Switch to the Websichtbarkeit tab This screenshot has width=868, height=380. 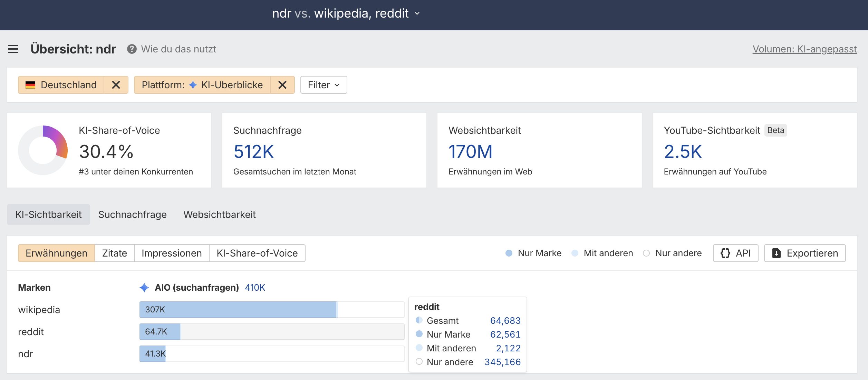(220, 214)
